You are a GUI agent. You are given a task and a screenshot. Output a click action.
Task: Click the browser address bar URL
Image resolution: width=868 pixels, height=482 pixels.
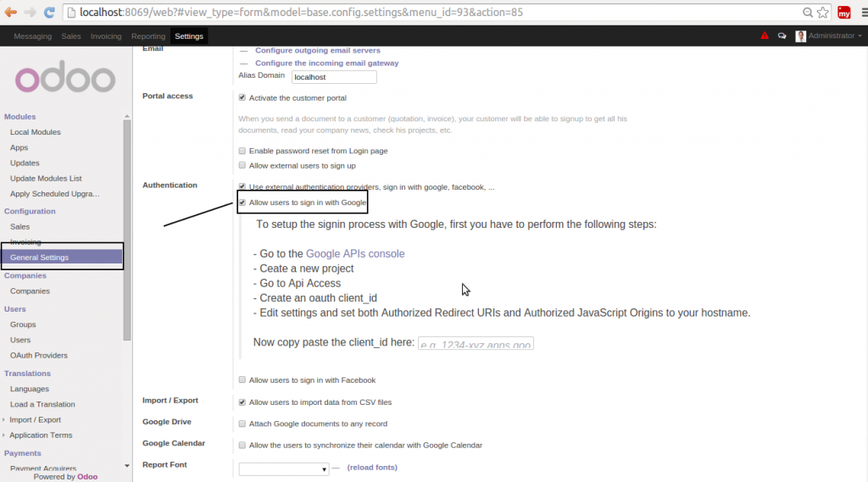pos(301,12)
